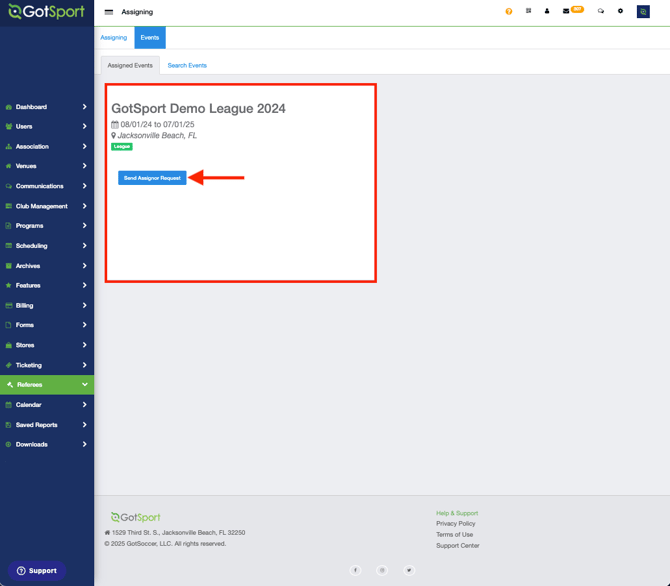This screenshot has width=670, height=586.
Task: Open the Features menu label
Action: point(28,285)
